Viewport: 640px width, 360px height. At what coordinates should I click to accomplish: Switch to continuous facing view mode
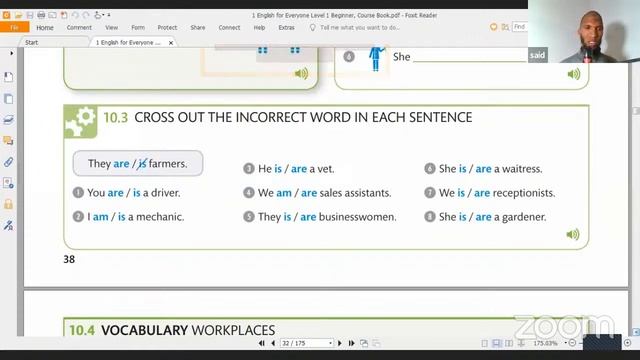point(521,343)
